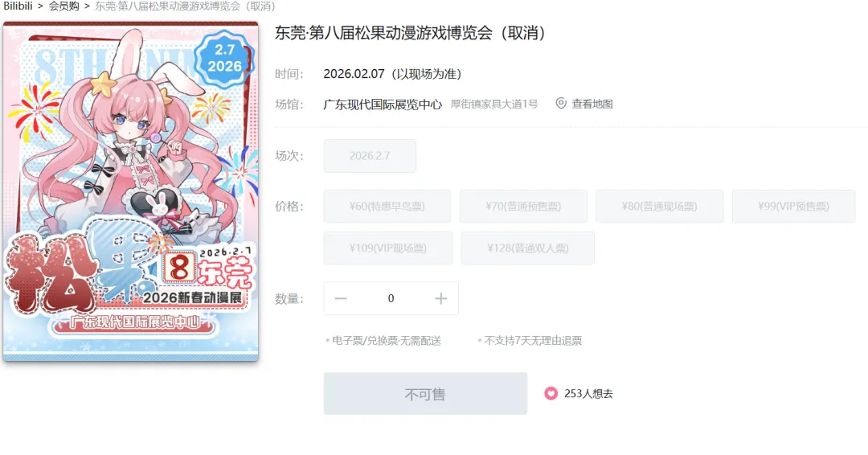This screenshot has height=455, width=868.
Task: Select the ¥70 普通预售票 ticket
Action: (x=523, y=207)
